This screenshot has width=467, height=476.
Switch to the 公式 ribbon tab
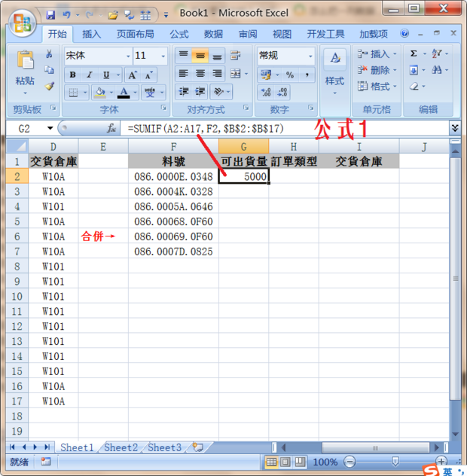pos(179,34)
